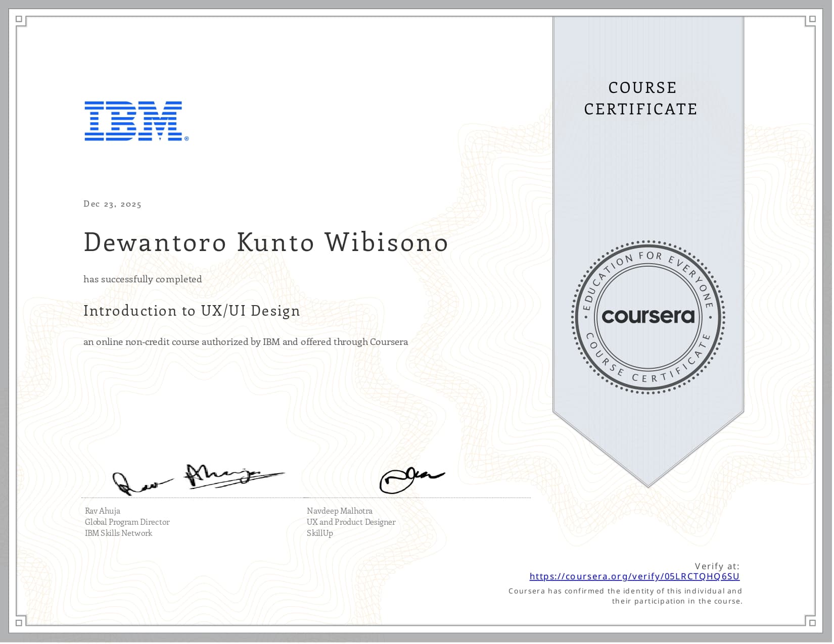Screen dimensions: 834x644
Task: Click the 'Global Program Director' title
Action: pyautogui.click(x=127, y=522)
